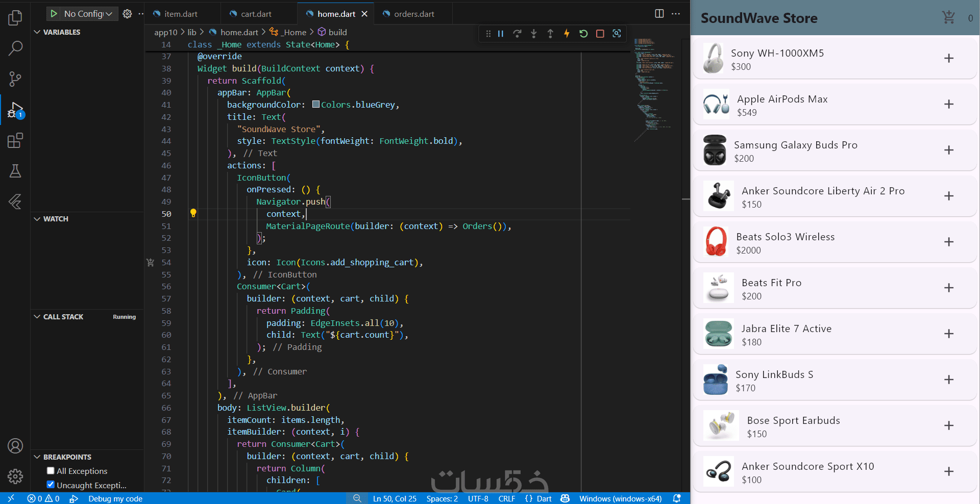This screenshot has height=504, width=980.
Task: Open the Explorer view in activity bar
Action: [15, 18]
